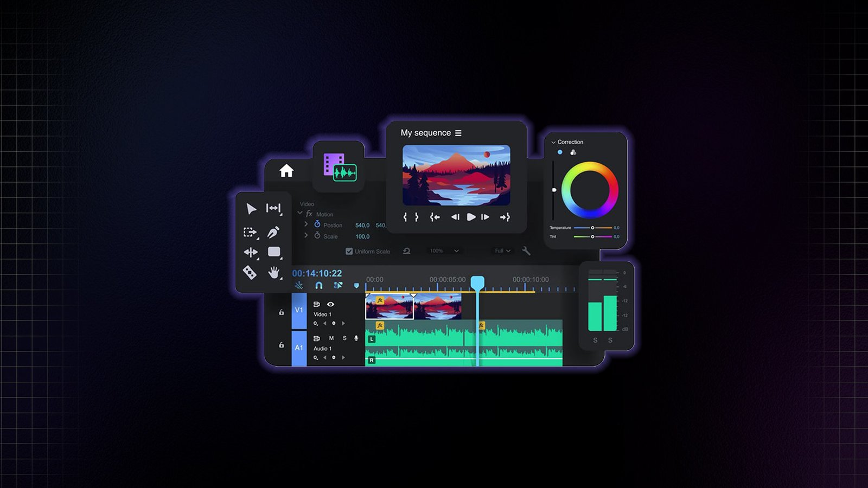Toggle the nest sequences timeline icon
The width and height of the screenshot is (868, 488).
pos(299,285)
